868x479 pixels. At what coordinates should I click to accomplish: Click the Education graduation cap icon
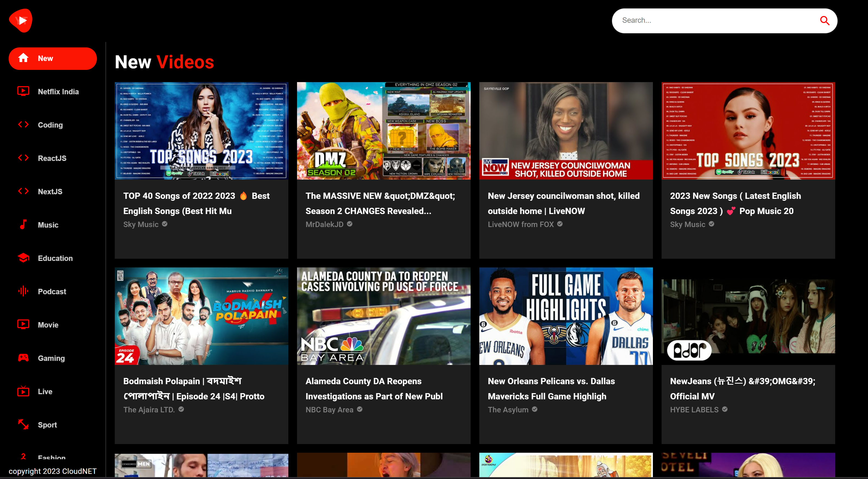click(x=23, y=258)
